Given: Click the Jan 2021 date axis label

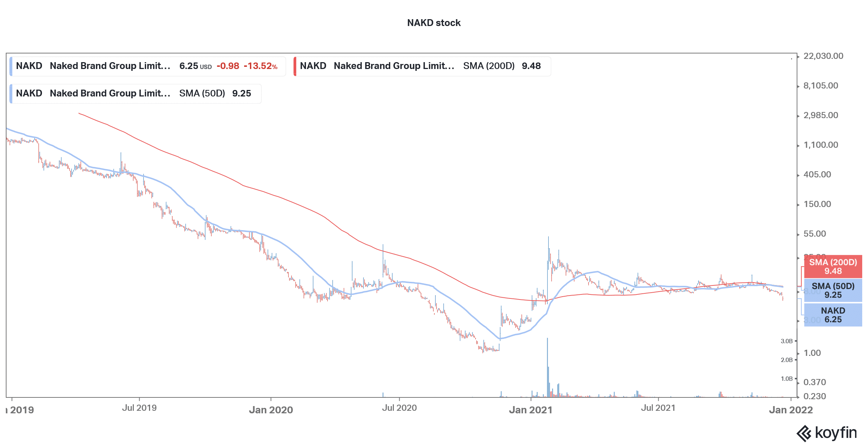Looking at the screenshot, I should (531, 410).
